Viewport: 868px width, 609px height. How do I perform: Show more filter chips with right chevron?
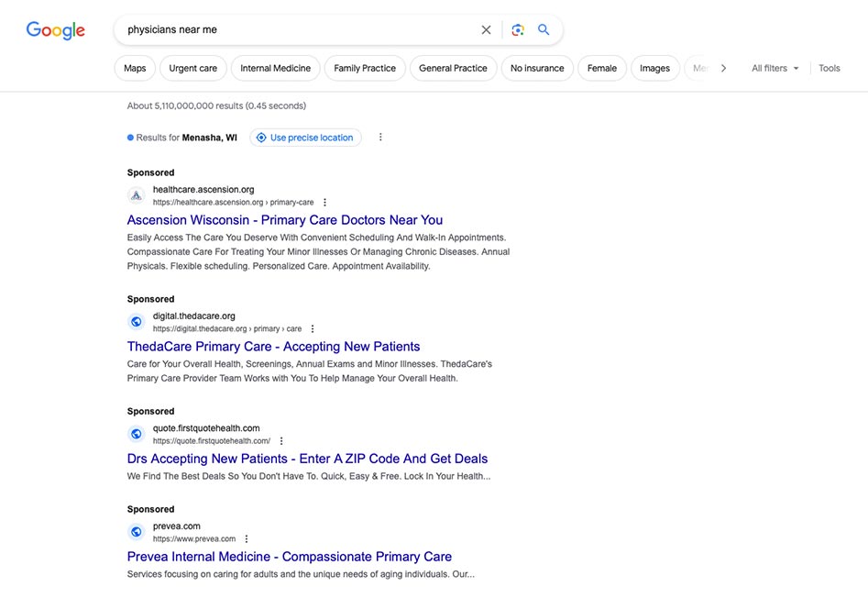[723, 68]
